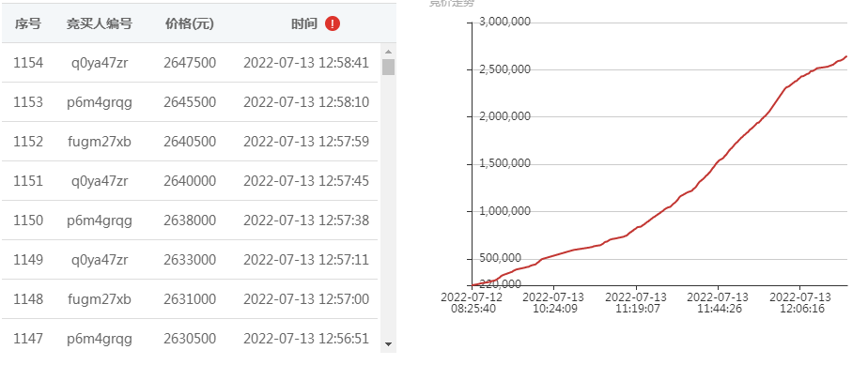Click the red exclamation icon beside 时间
This screenshot has height=365, width=868.
[x=333, y=23]
